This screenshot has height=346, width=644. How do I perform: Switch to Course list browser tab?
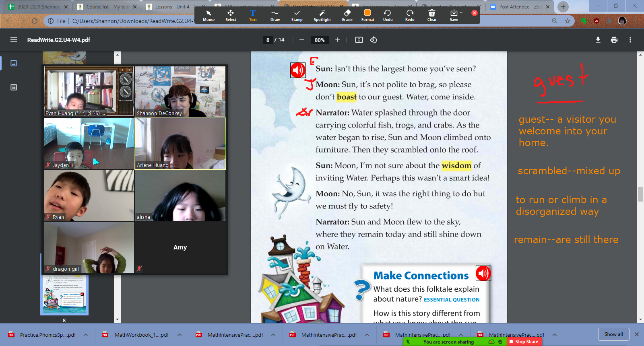coord(107,7)
